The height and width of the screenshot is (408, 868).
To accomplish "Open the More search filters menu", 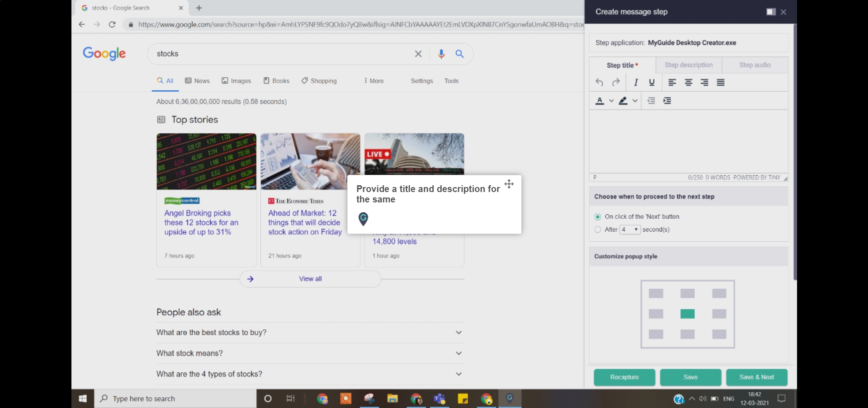I will (373, 81).
